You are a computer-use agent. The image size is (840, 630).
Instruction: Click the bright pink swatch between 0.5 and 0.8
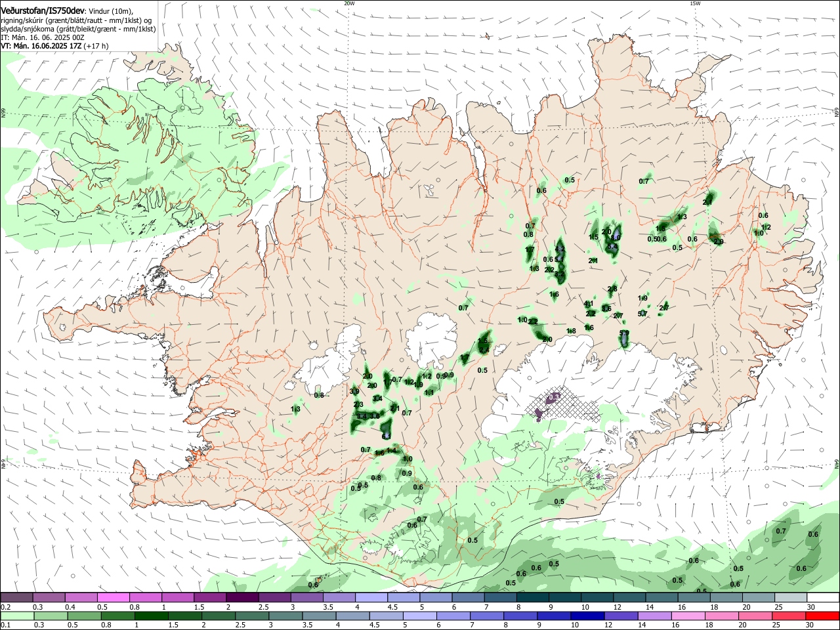click(x=114, y=597)
